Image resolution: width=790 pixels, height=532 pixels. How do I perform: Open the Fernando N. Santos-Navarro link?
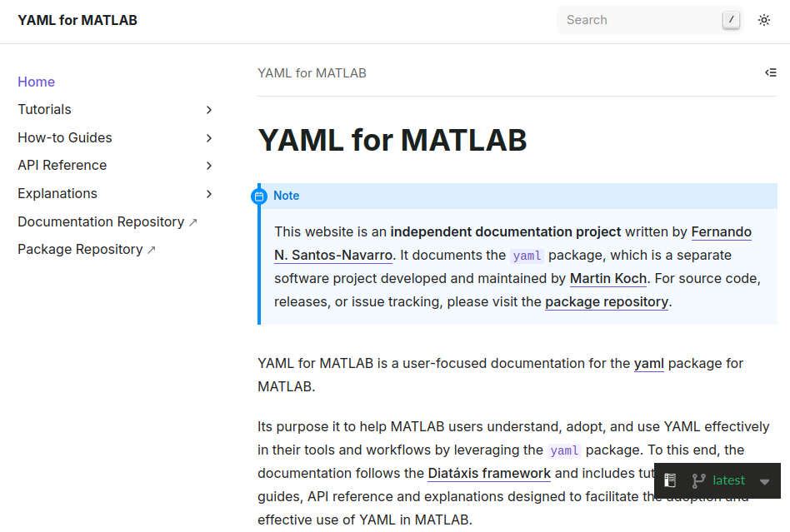[x=721, y=231]
